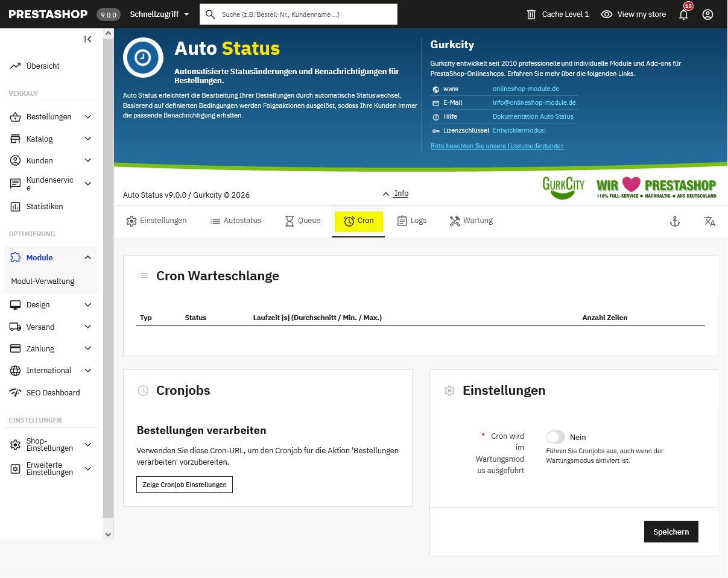728x578 pixels.
Task: Open user profile menu icon
Action: [708, 14]
